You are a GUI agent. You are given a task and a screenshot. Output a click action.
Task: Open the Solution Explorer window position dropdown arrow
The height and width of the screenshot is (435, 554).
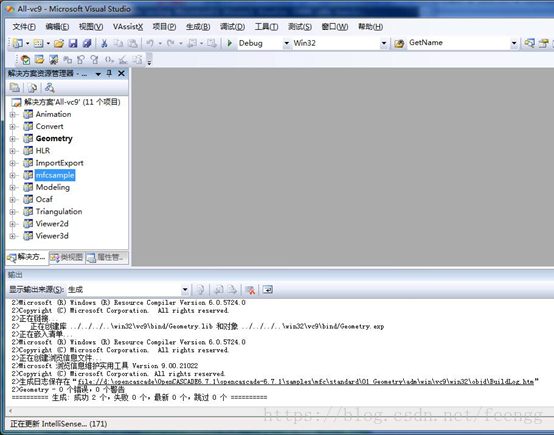pyautogui.click(x=98, y=74)
